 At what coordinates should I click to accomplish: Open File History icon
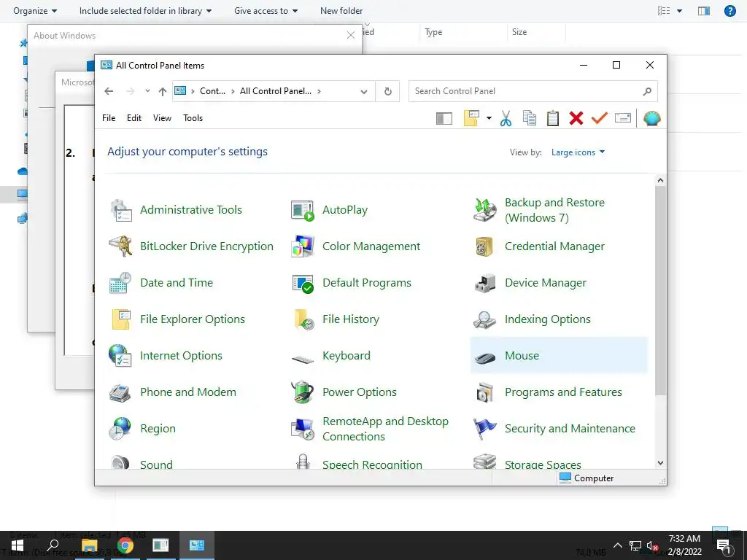click(303, 319)
